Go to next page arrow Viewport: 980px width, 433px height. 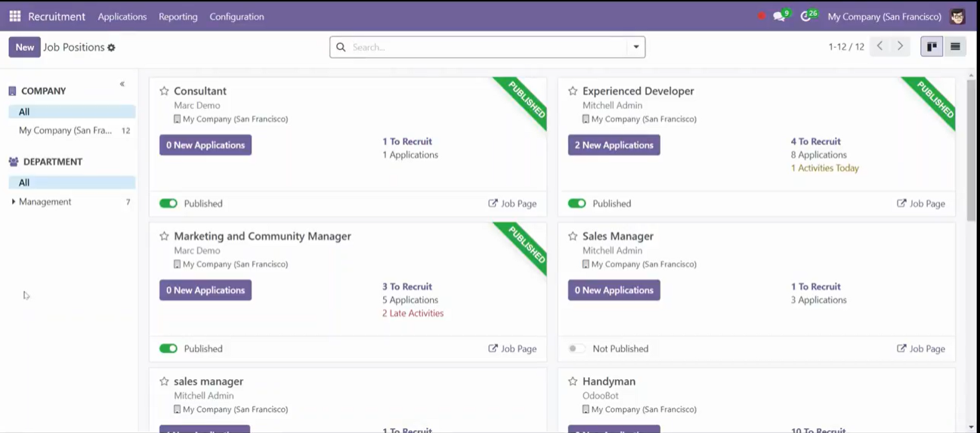(900, 47)
